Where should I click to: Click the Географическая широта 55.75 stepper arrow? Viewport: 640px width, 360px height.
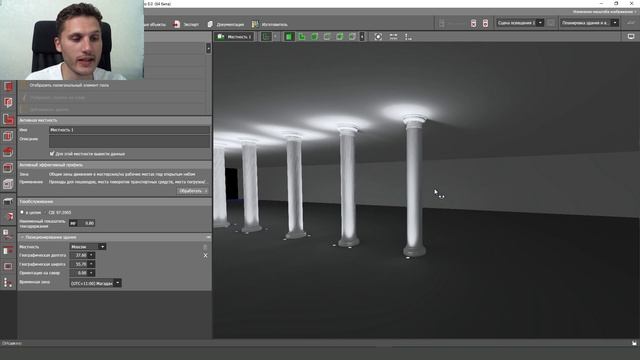(x=91, y=264)
